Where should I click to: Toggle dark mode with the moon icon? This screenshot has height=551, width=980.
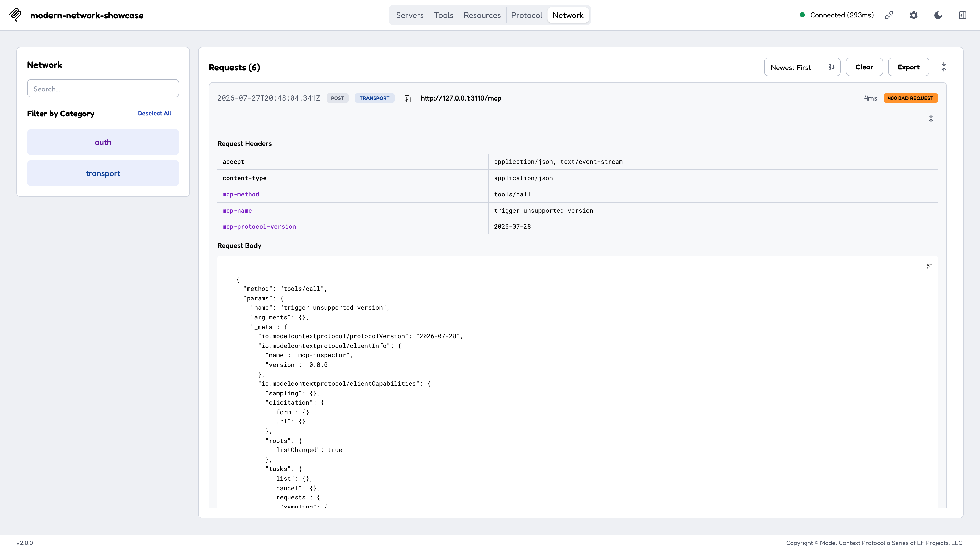click(938, 15)
